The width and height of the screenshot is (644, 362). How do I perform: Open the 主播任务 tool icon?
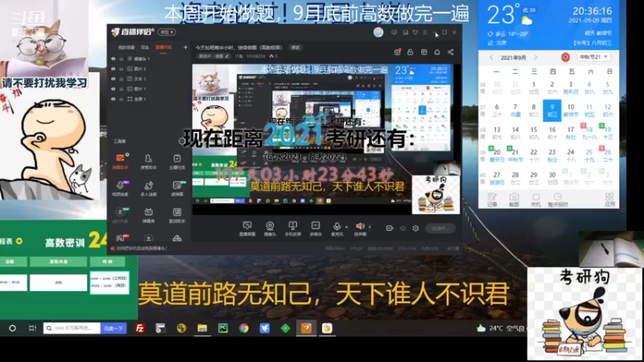pyautogui.click(x=177, y=161)
